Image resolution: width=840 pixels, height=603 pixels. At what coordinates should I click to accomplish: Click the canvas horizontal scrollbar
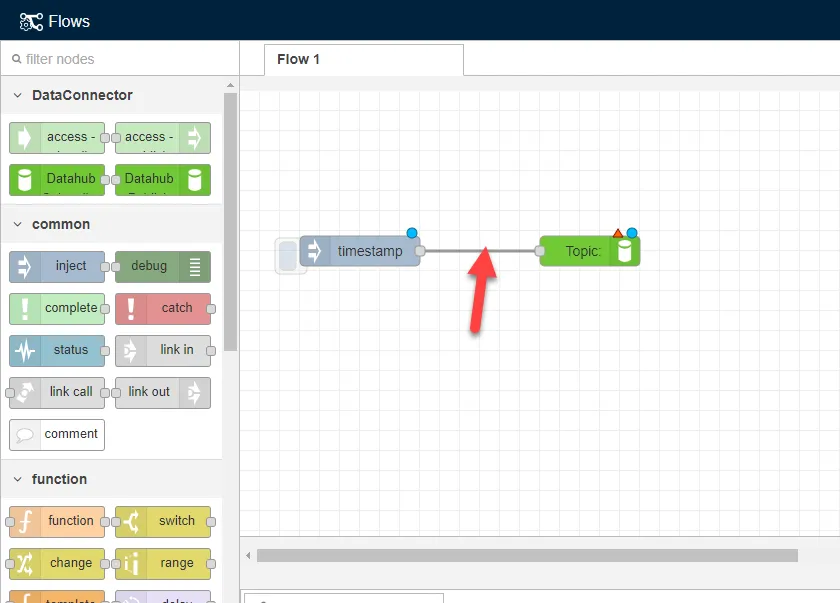tap(527, 555)
